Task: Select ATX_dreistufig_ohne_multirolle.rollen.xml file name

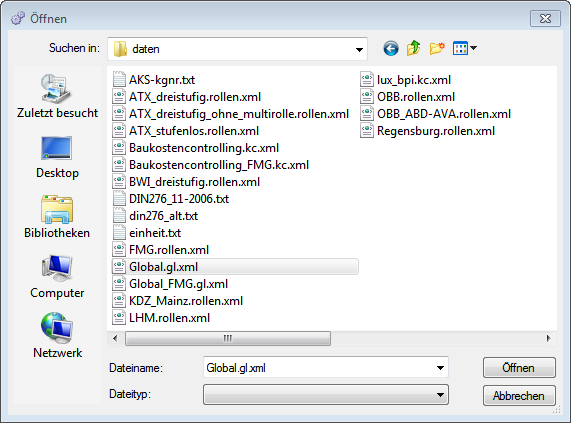Action: (x=239, y=114)
